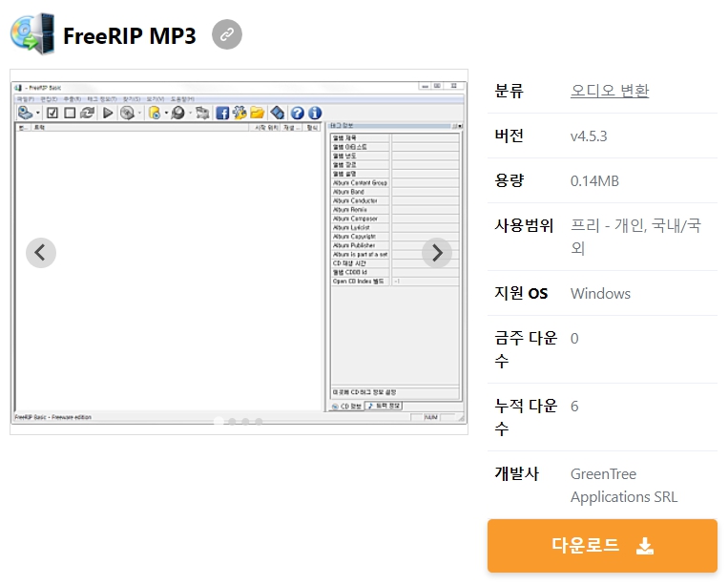Open the 보기(V) menu in the FreeRIP window

tap(156, 99)
